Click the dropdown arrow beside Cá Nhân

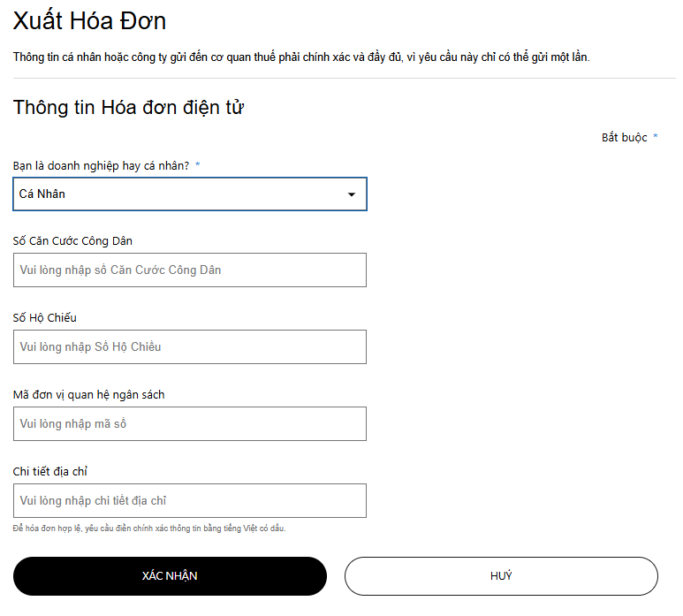coord(352,194)
